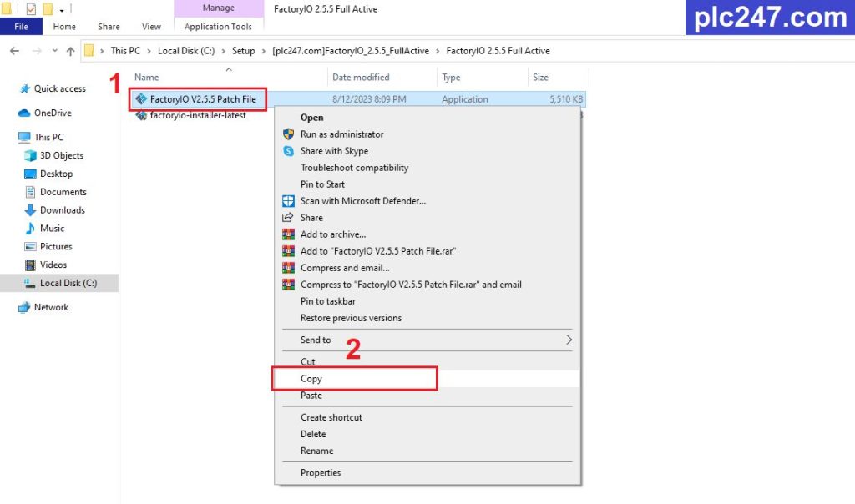Click Local Disk (C:) breadcrumb in address bar
Image resolution: width=855 pixels, height=504 pixels.
[x=186, y=51]
